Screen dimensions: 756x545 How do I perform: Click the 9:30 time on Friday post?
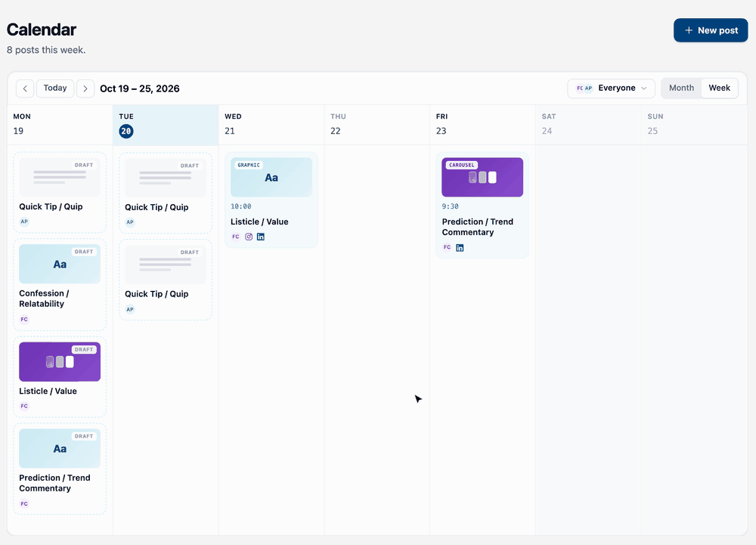click(x=451, y=206)
